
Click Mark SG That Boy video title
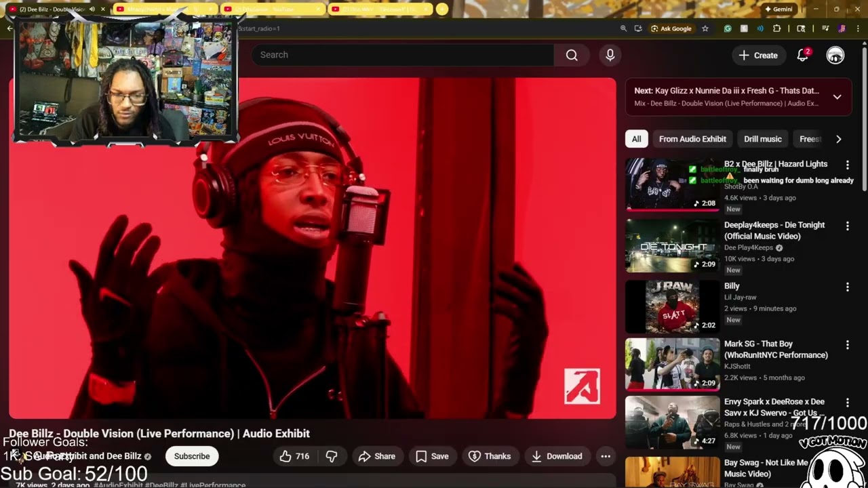[776, 349]
